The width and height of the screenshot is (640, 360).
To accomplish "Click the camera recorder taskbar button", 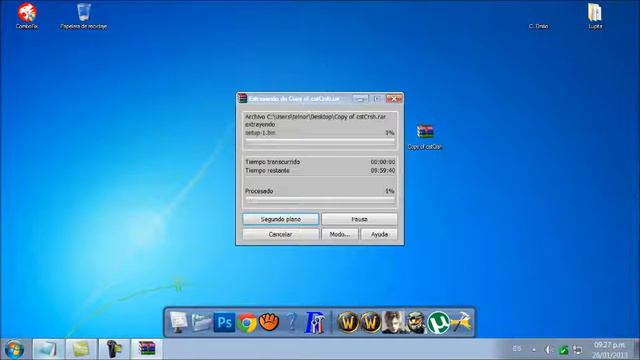I will click(114, 349).
